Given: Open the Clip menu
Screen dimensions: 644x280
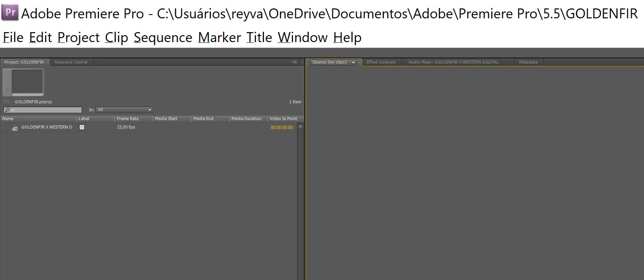Looking at the screenshot, I should [x=117, y=37].
